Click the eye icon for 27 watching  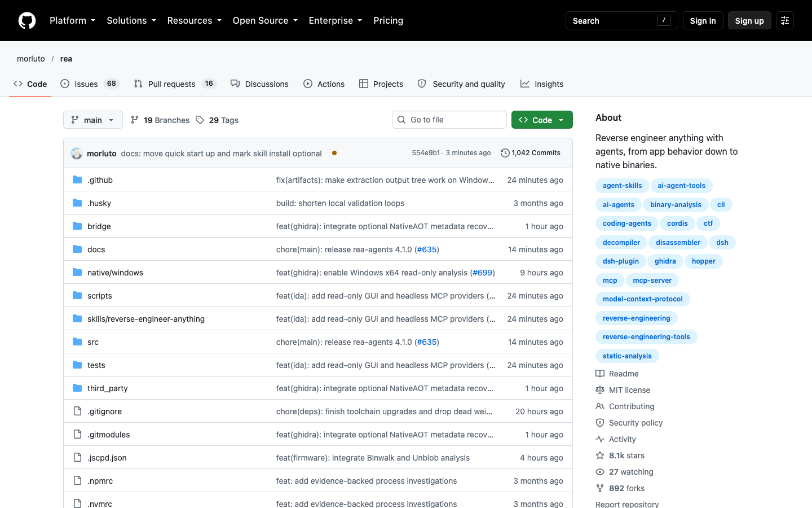tap(600, 472)
